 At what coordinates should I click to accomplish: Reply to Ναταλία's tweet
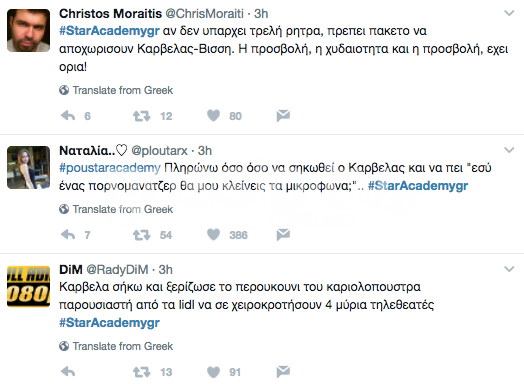[x=68, y=235]
